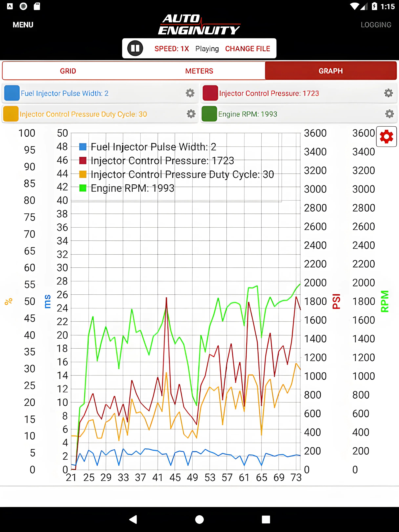Open settings gear for Injector Control Pressure

(388, 93)
